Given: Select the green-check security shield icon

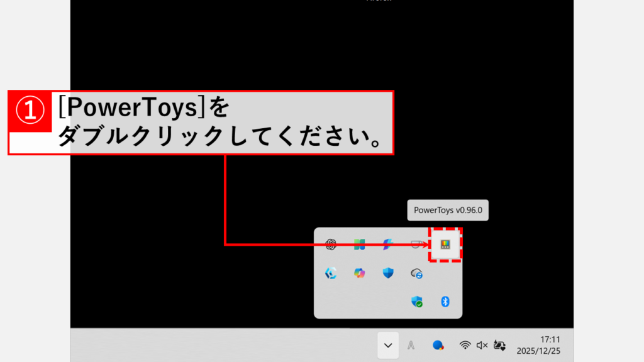Looking at the screenshot, I should tap(418, 302).
